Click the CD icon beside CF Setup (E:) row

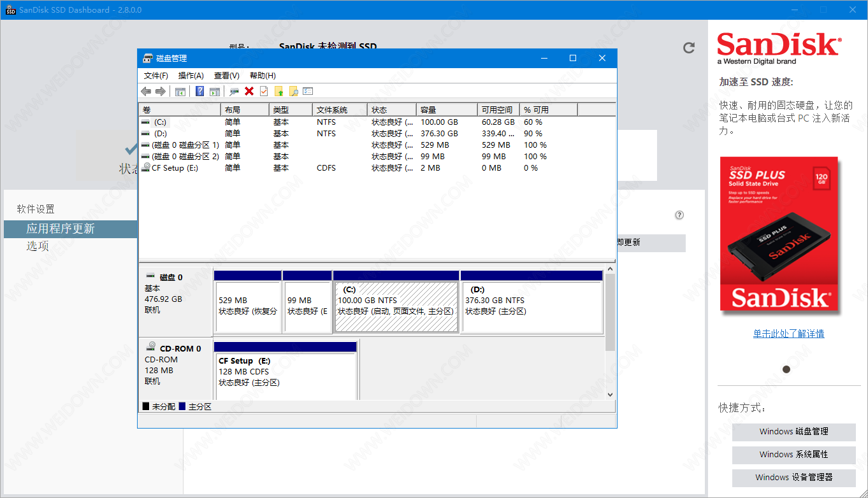click(x=146, y=167)
